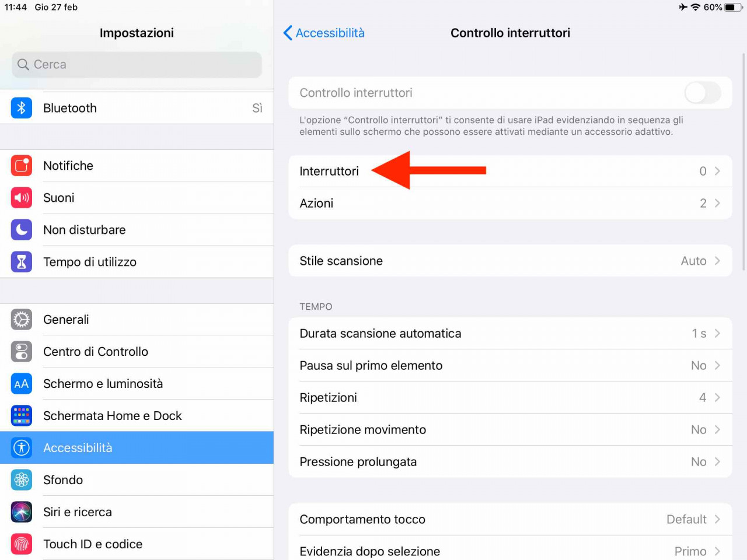Tap the Sfondo flower icon
747x560 pixels.
pyautogui.click(x=22, y=480)
